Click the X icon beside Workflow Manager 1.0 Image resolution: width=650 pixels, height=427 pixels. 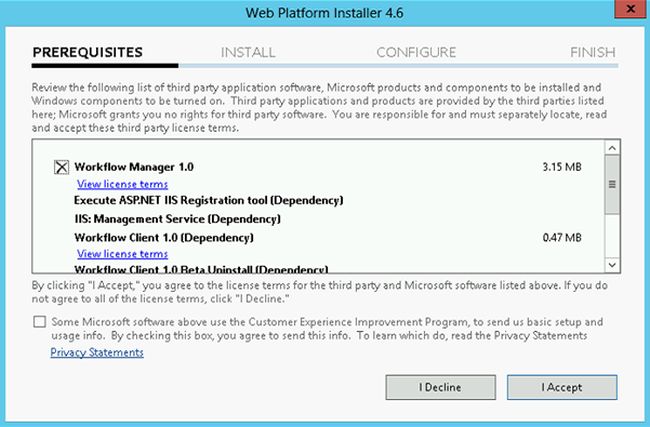[x=61, y=167]
